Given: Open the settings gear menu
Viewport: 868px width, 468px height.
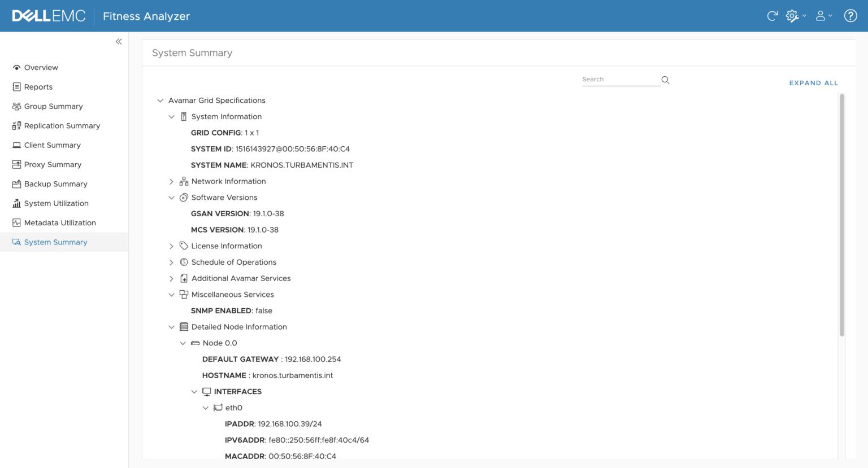Looking at the screenshot, I should point(792,16).
